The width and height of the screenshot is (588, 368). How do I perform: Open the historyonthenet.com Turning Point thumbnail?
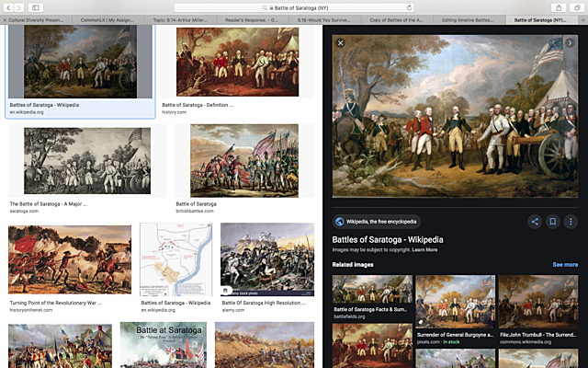tap(70, 259)
